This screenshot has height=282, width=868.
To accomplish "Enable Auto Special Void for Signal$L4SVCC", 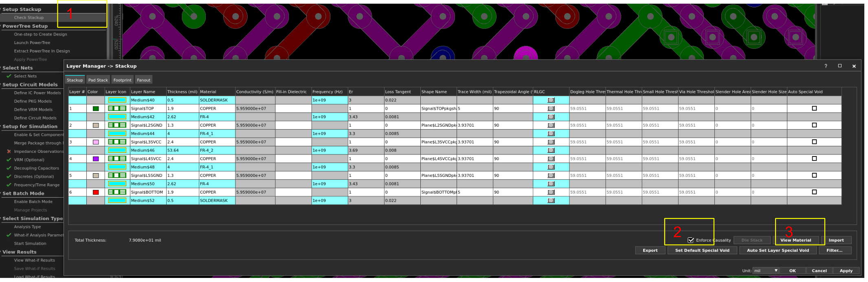I will tap(814, 159).
